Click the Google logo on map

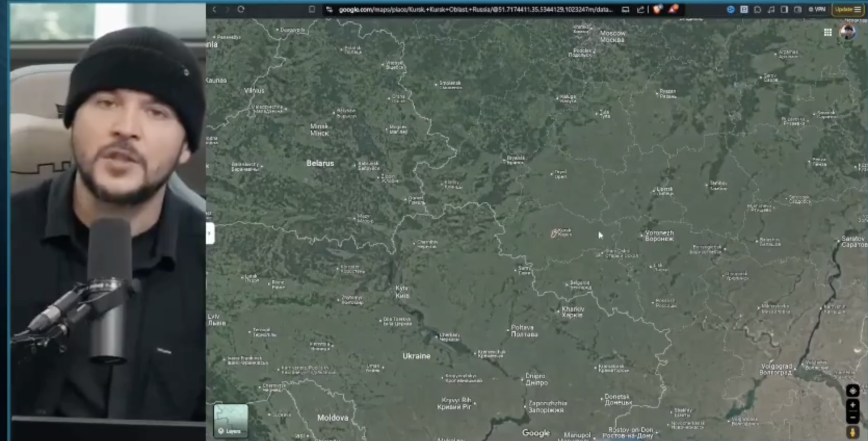point(536,433)
